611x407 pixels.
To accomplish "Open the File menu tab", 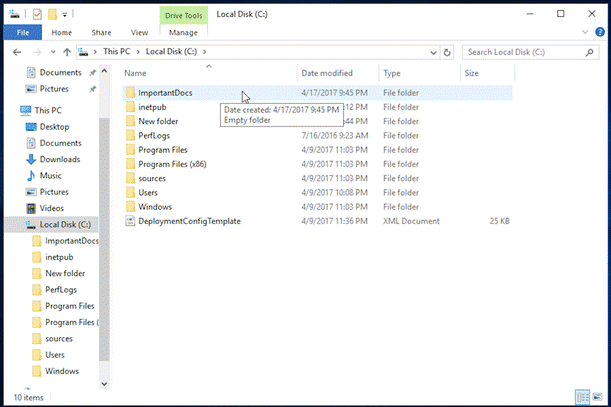I will pos(23,32).
